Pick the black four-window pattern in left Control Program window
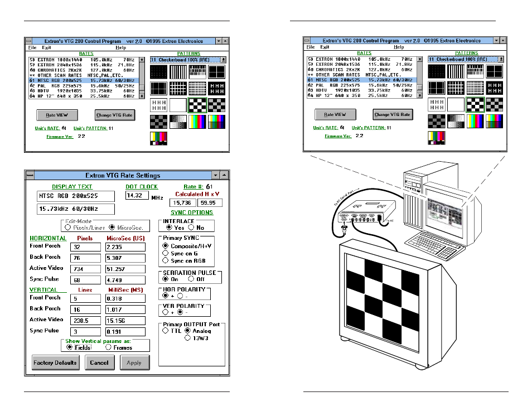Viewport: 532px width, 411px height. pyautogui.click(x=216, y=72)
